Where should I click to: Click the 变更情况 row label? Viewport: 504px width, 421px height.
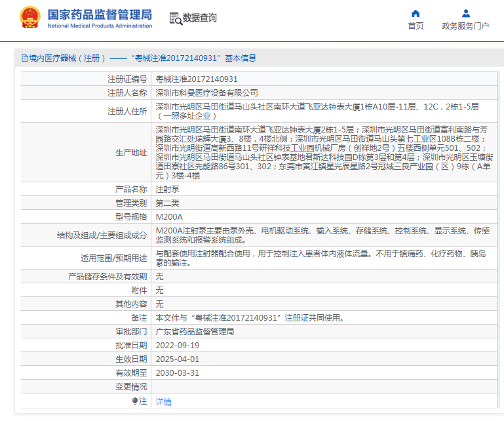pos(131,387)
